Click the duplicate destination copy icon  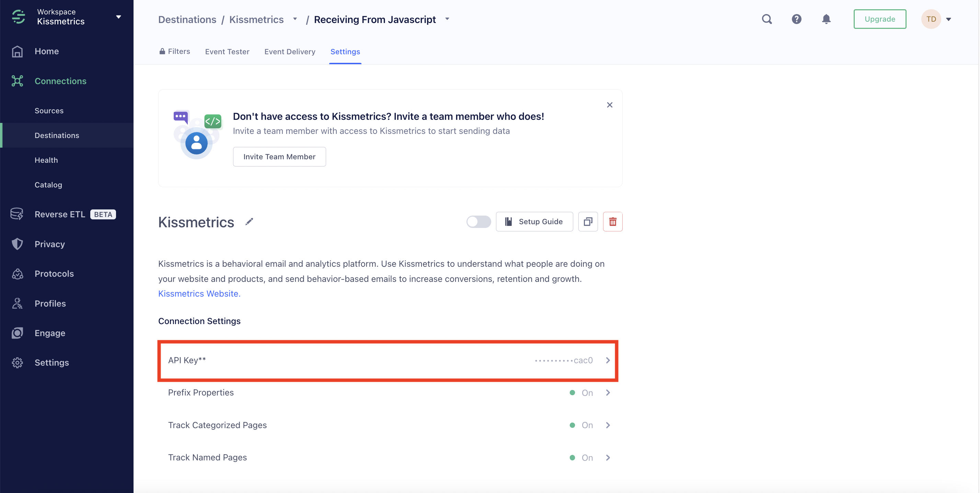coord(588,222)
